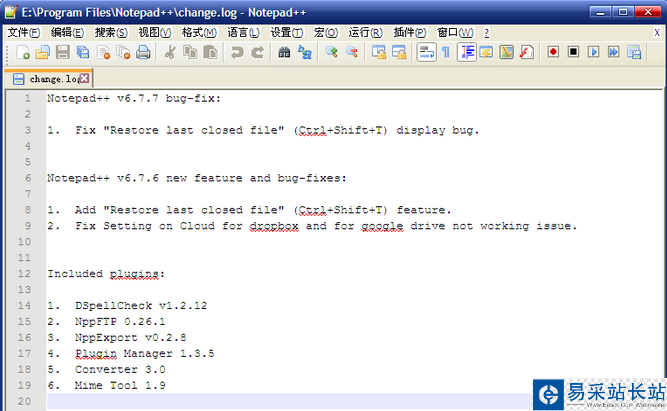Screen dimensions: 667x411
Task: Toggle Show all characters pilcrow icon
Action: point(446,52)
